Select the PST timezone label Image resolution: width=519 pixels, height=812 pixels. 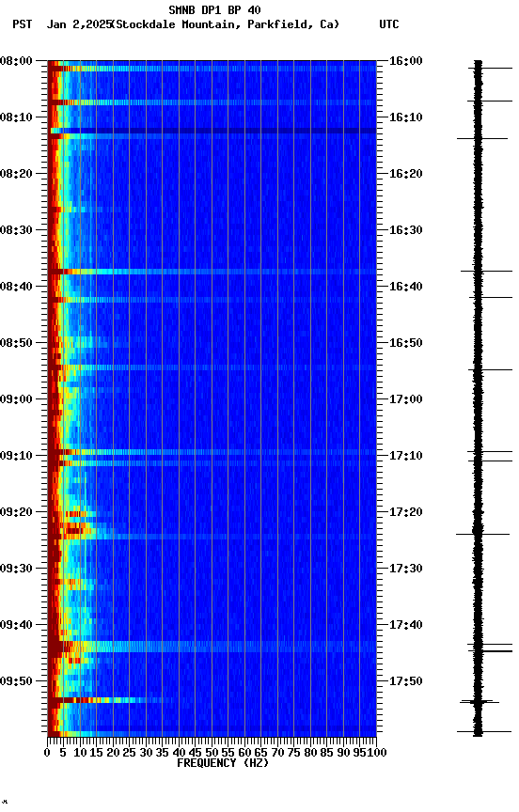coord(23,24)
